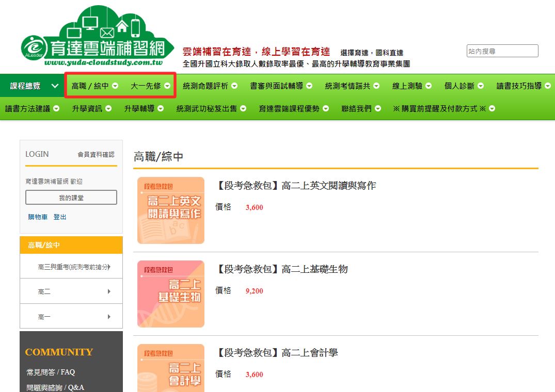Open the 高職 / 綜中 menu
Screen dimensions: 555x392
(x=90, y=86)
